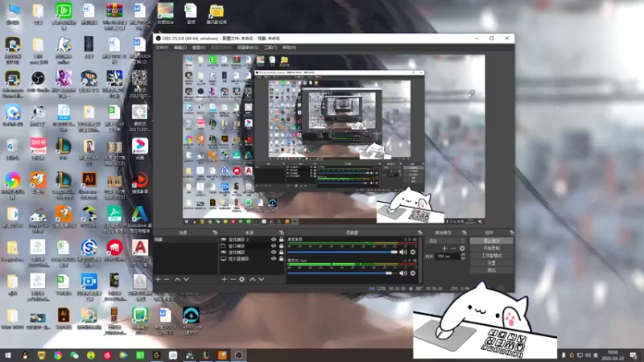This screenshot has width=644, height=362.
Task: Open 查看(V) menu
Action: [x=199, y=47]
